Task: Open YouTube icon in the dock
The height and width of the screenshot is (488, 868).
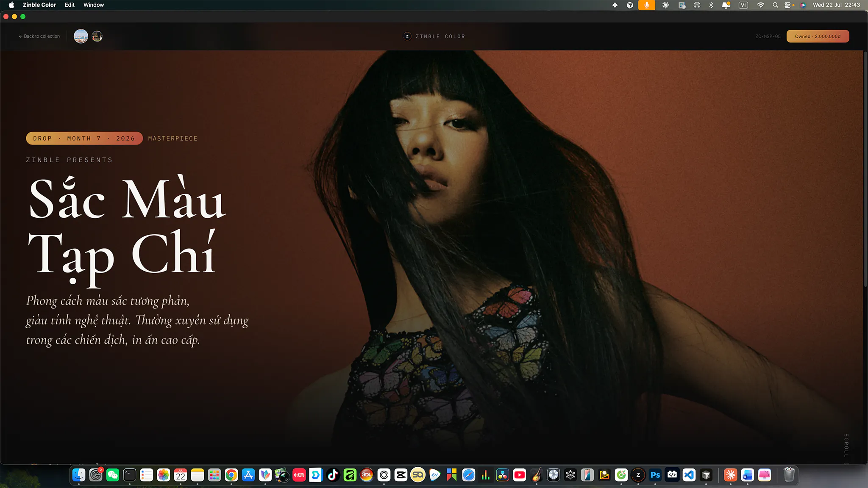Action: (520, 475)
